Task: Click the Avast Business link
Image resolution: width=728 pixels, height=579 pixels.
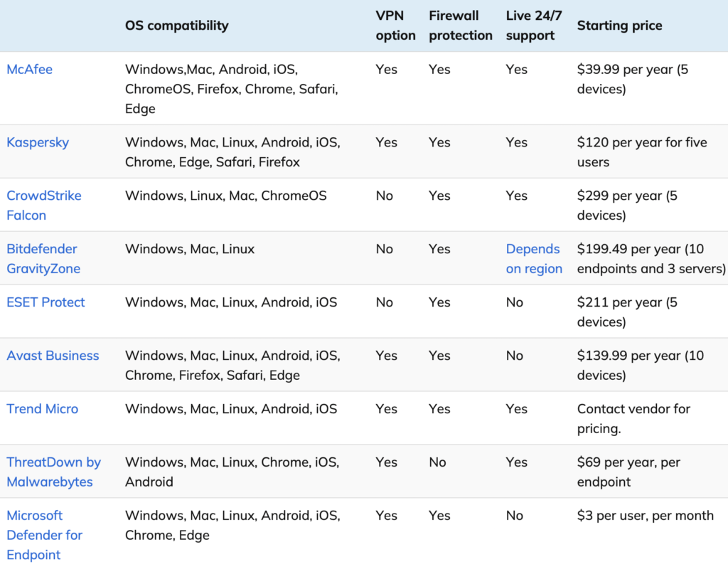Action: tap(53, 356)
